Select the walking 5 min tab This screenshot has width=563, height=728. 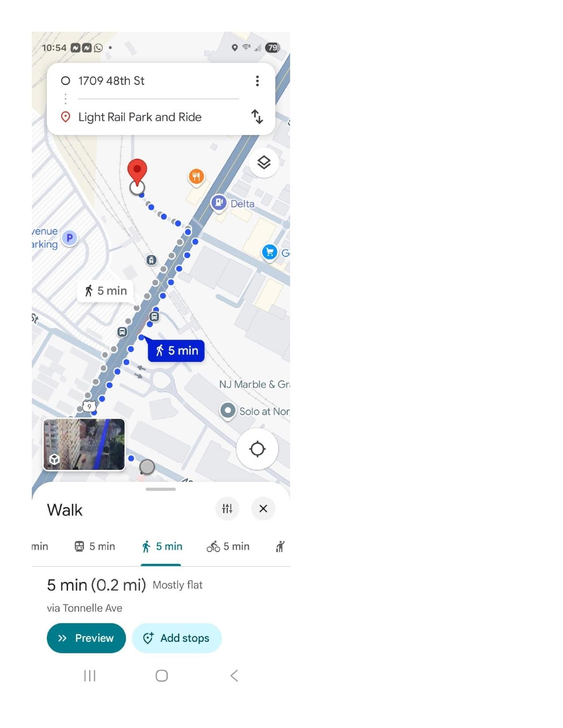point(161,547)
